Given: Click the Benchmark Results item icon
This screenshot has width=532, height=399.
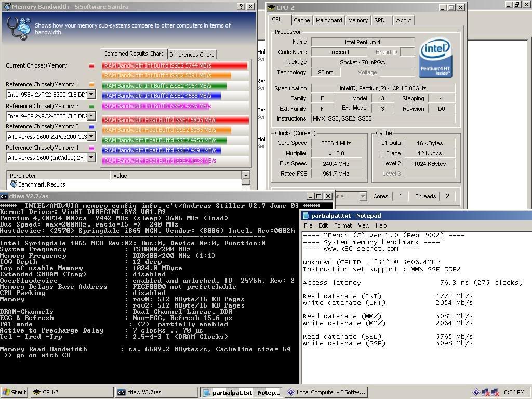Looking at the screenshot, I should (14, 184).
